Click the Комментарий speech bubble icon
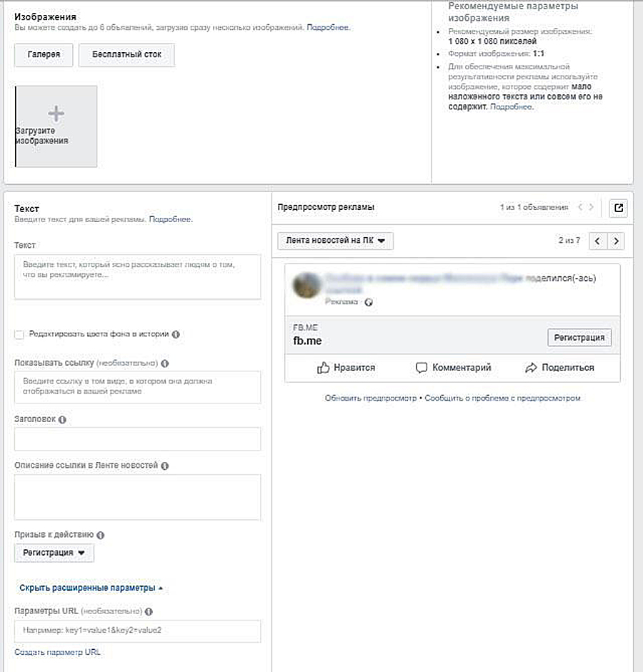 [422, 368]
